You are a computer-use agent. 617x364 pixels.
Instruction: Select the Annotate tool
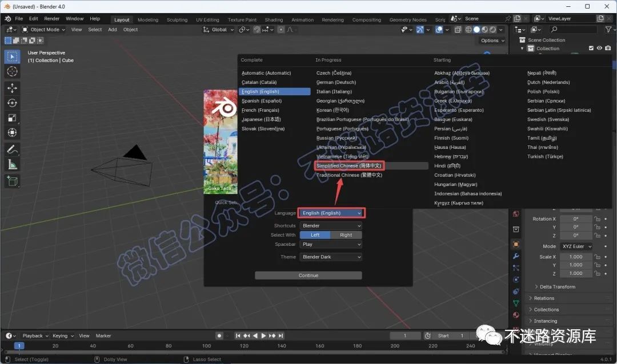coord(12,150)
